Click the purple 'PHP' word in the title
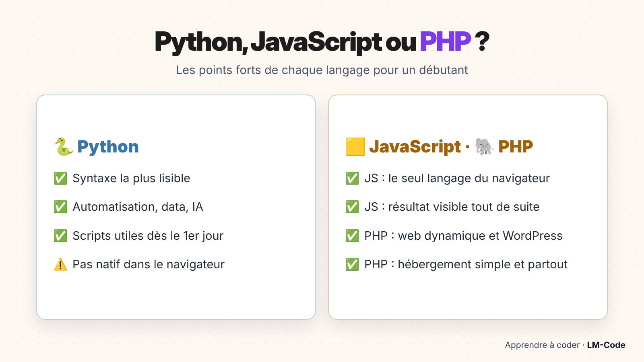This screenshot has height=362, width=644. (445, 41)
